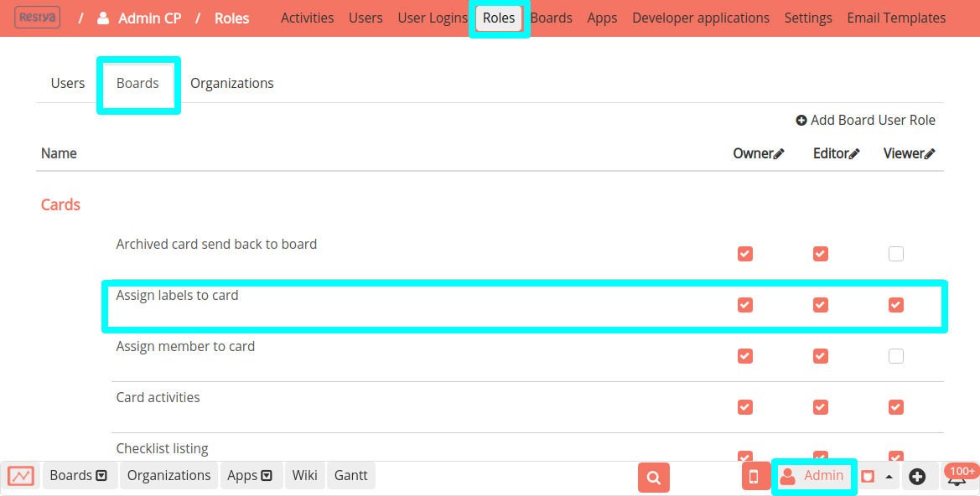
Task: Click Add Board User Role
Action: click(x=866, y=120)
